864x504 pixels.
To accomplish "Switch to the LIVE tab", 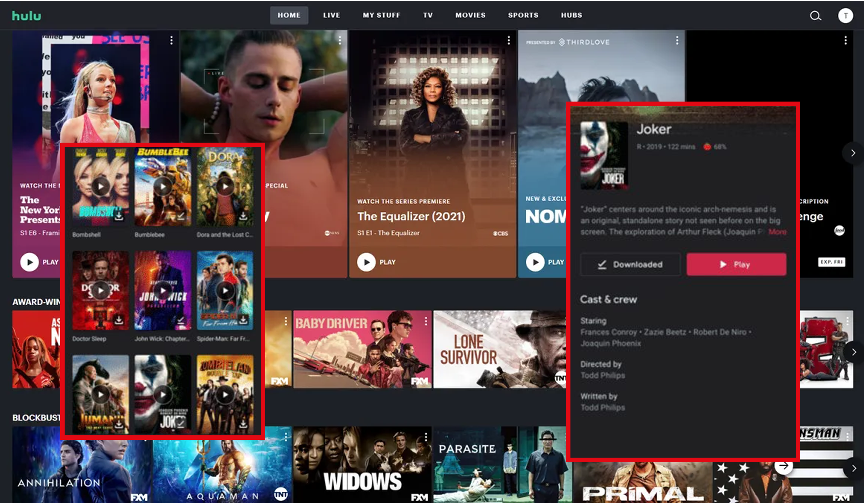I will (331, 15).
